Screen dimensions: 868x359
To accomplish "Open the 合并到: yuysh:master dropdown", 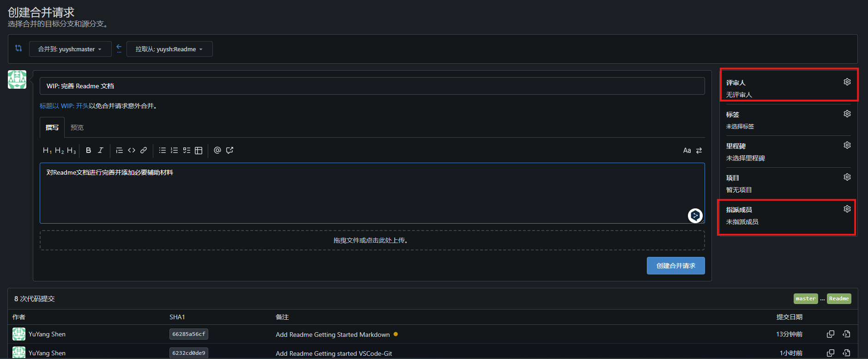I will [70, 49].
